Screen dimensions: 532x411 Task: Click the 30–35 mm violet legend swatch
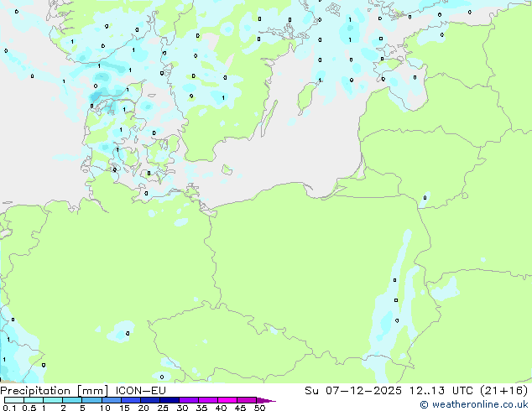tap(188, 400)
